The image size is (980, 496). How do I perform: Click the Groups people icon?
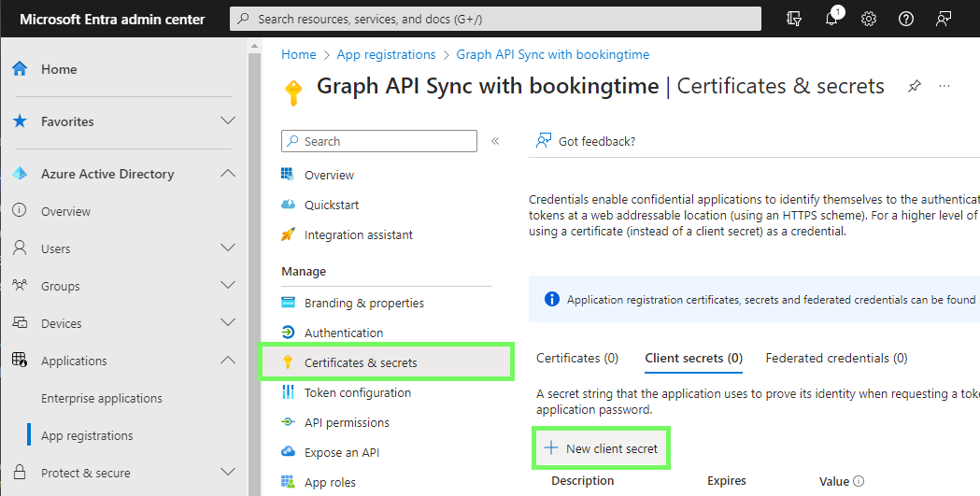20,286
